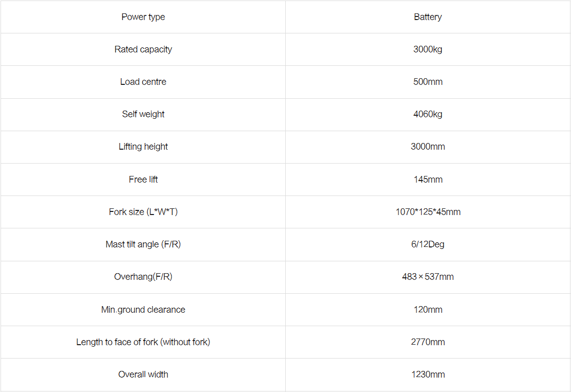Click the "Fork size (L*W*T)" label

tap(143, 212)
